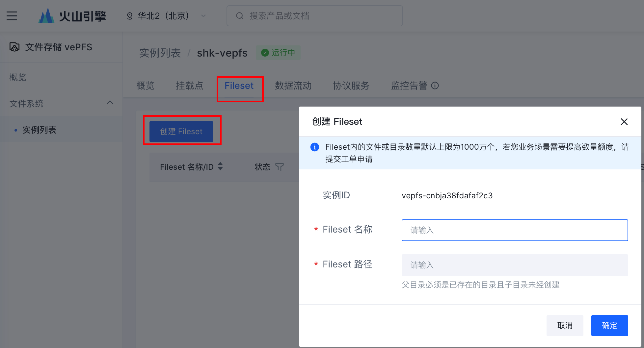Open the 华北2（北京） region dropdown
Image resolution: width=644 pixels, height=348 pixels.
pos(166,16)
